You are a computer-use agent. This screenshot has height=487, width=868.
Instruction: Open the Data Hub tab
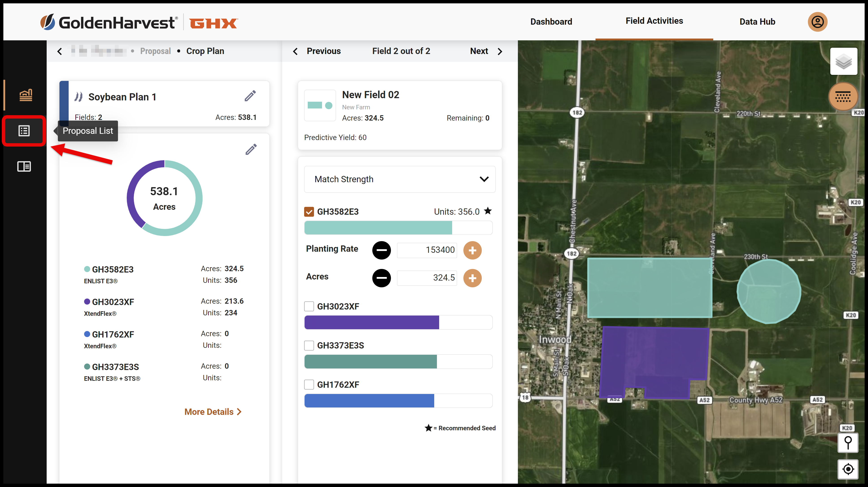757,22
